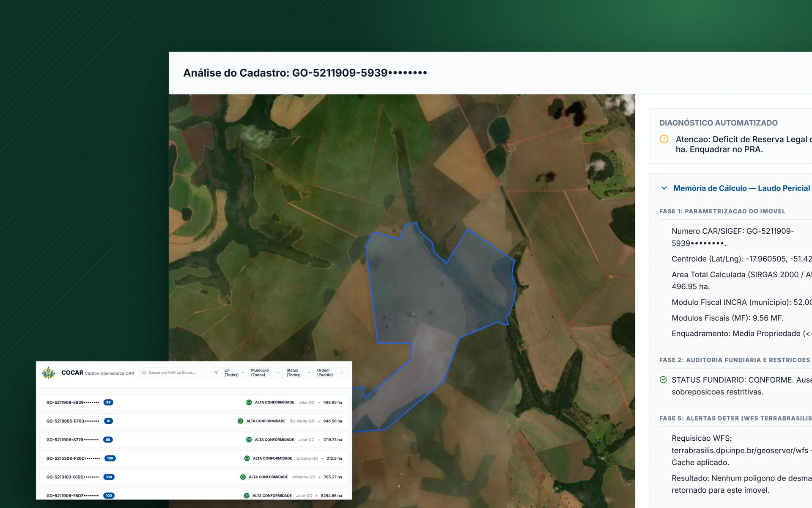Screen dimensions: 812x508
Task: Collapse Memória de Cálculo section via chevron
Action: (664, 188)
